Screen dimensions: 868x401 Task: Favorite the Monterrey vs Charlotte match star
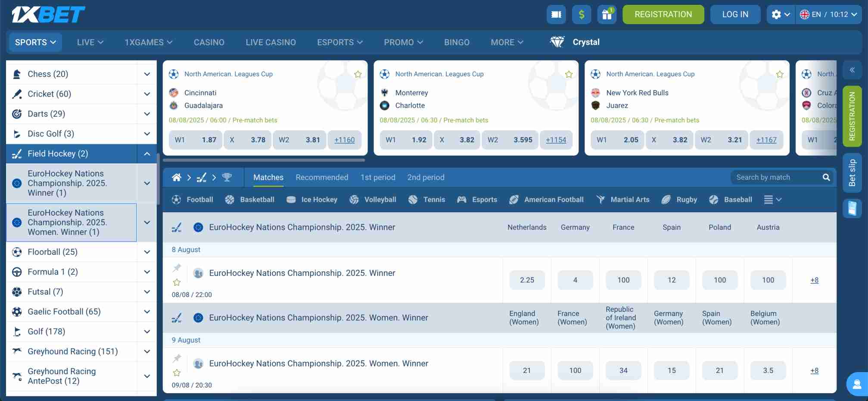coord(569,74)
